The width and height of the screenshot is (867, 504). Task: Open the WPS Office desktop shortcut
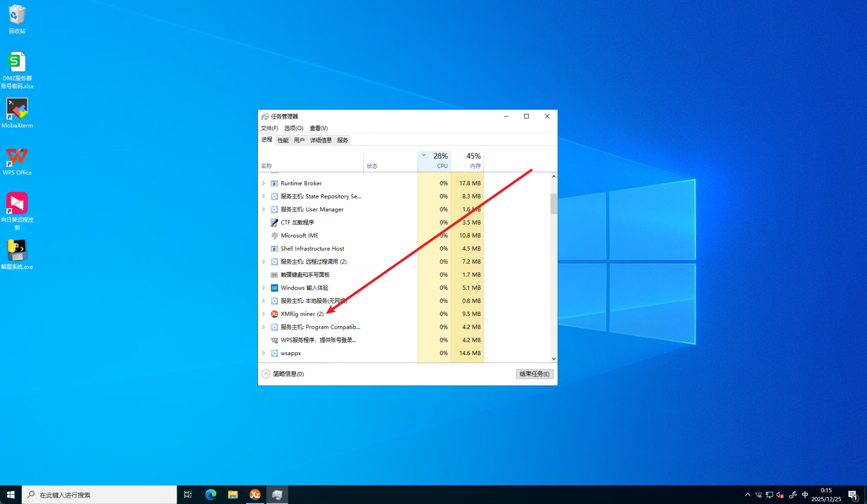click(17, 161)
